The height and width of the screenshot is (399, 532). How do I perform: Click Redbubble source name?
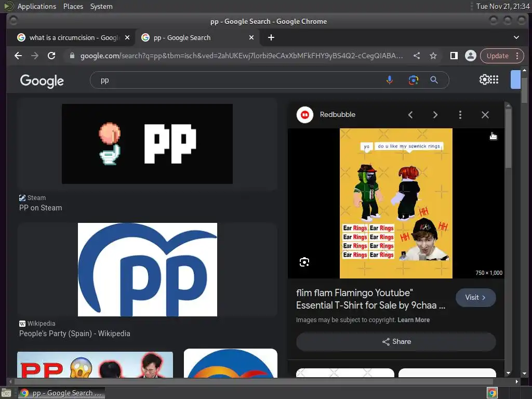tap(338, 114)
